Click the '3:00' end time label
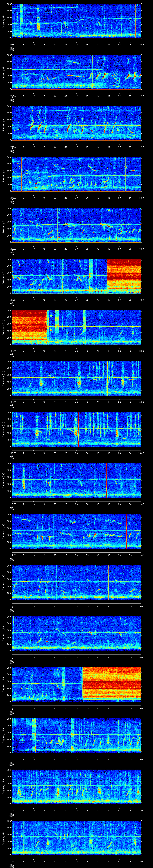Screen dimensions: 153x868 click(141, 96)
